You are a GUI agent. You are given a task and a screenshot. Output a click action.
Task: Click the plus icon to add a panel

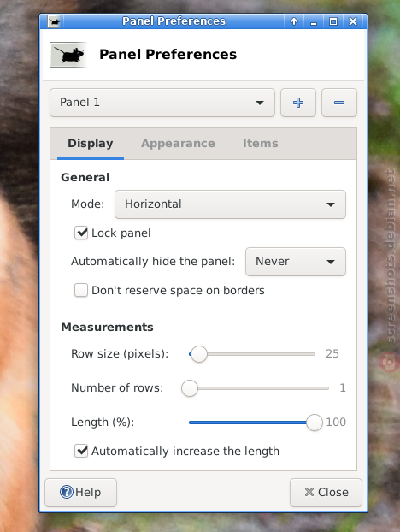(x=298, y=103)
